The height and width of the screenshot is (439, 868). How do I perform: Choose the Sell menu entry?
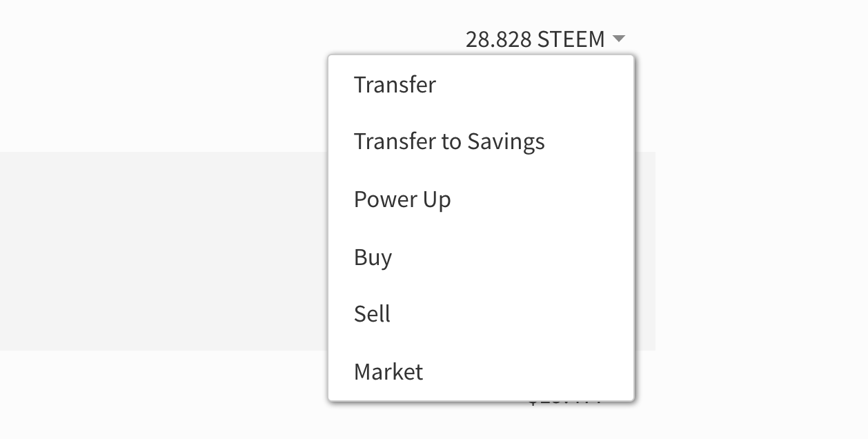[x=372, y=314]
